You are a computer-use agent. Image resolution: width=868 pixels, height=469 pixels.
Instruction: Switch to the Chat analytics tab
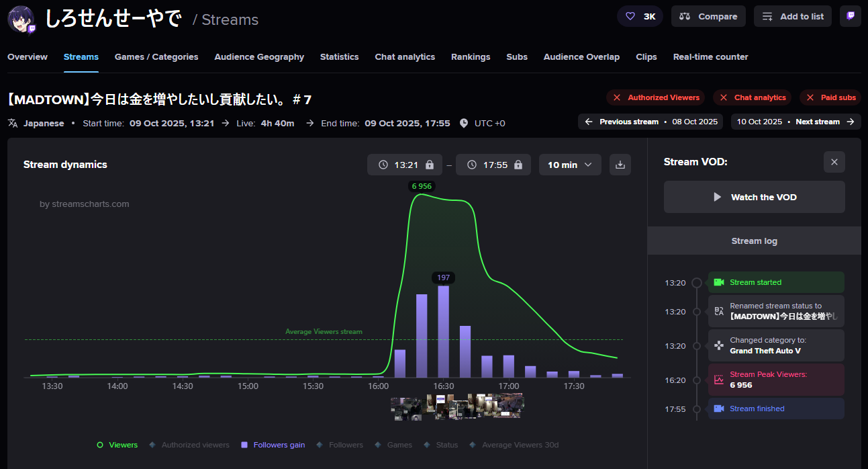(x=405, y=57)
